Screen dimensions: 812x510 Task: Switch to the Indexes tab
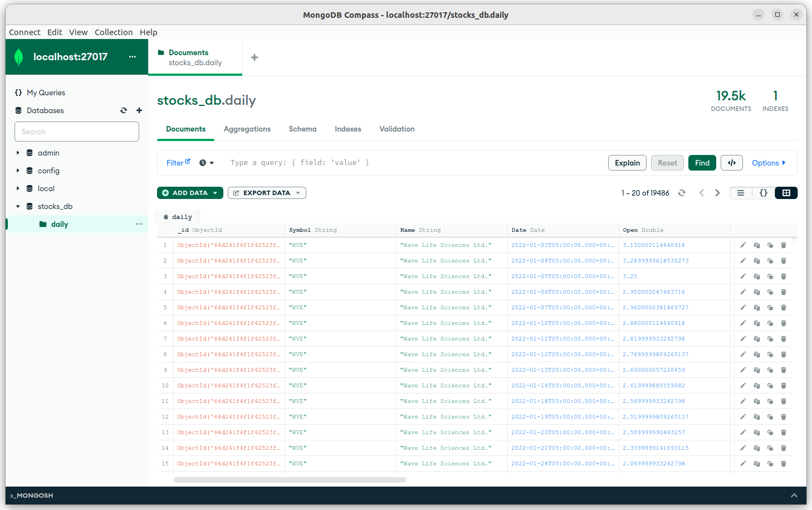pos(348,129)
